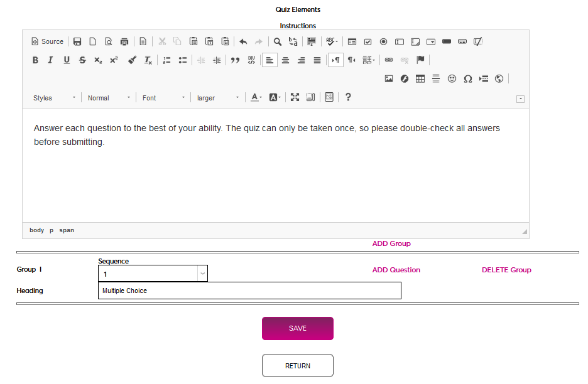Viewport: 588px width, 384px height.
Task: Open the Styles dropdown
Action: 55,98
